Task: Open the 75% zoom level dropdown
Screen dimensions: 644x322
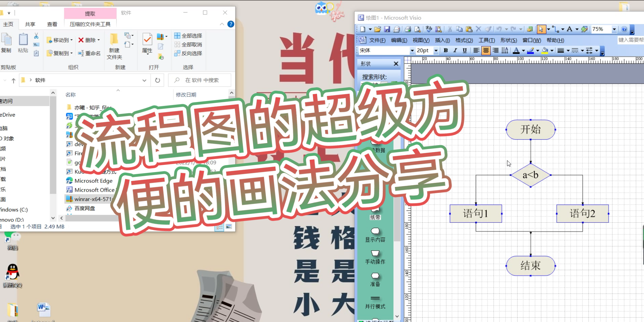Action: (614, 29)
